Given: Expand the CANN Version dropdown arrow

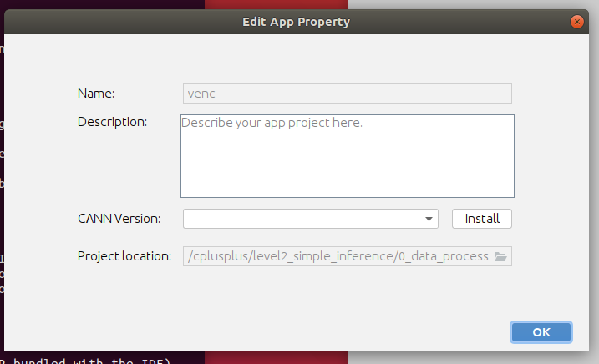Looking at the screenshot, I should tap(429, 219).
